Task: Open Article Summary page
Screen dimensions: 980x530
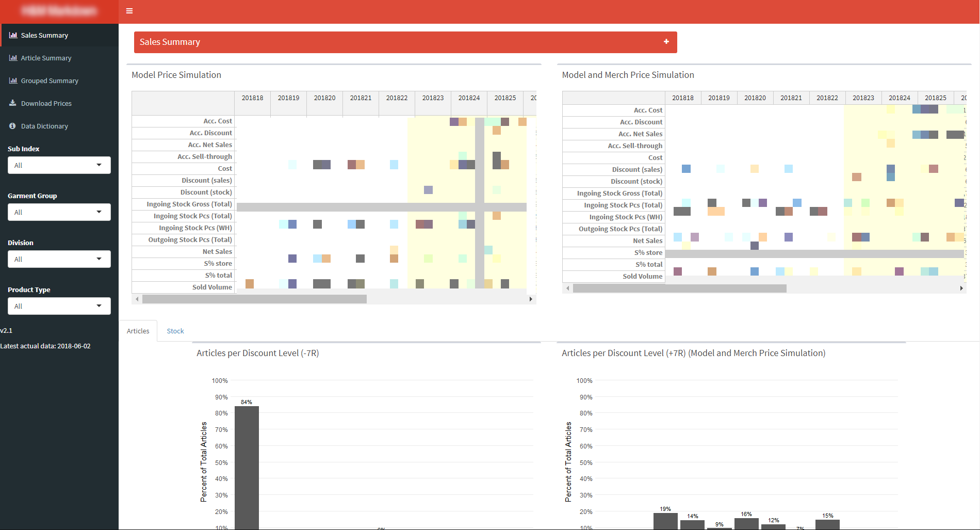Action: click(x=59, y=58)
